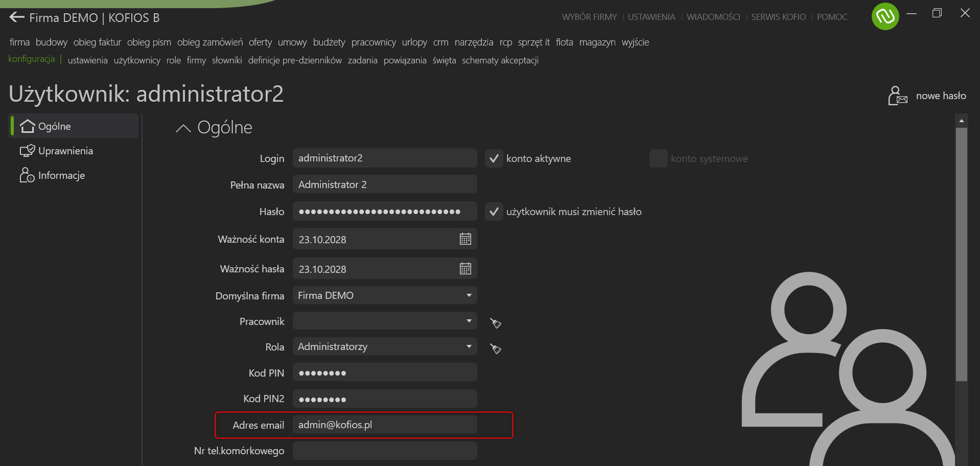Clear the Pracownik field with broom icon
The height and width of the screenshot is (466, 980).
pos(495,323)
